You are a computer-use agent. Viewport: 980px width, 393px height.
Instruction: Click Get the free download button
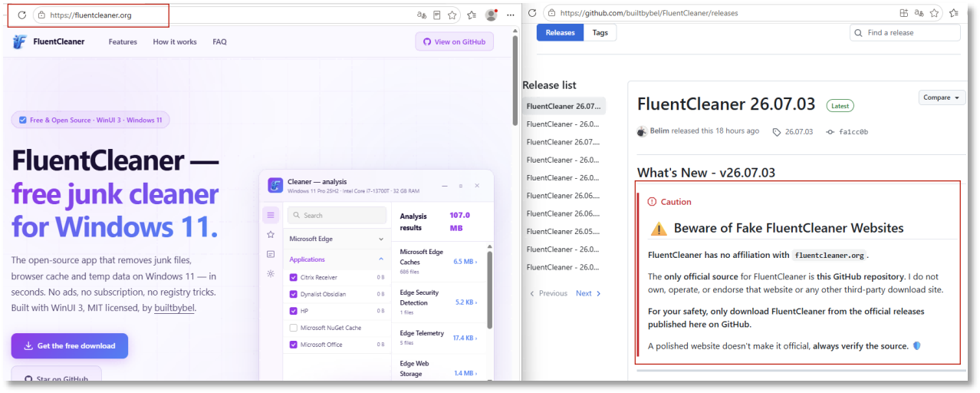(x=70, y=345)
